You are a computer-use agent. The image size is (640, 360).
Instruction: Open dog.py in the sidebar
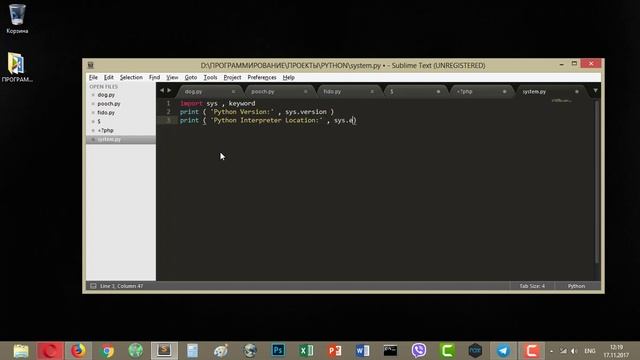tap(106, 95)
